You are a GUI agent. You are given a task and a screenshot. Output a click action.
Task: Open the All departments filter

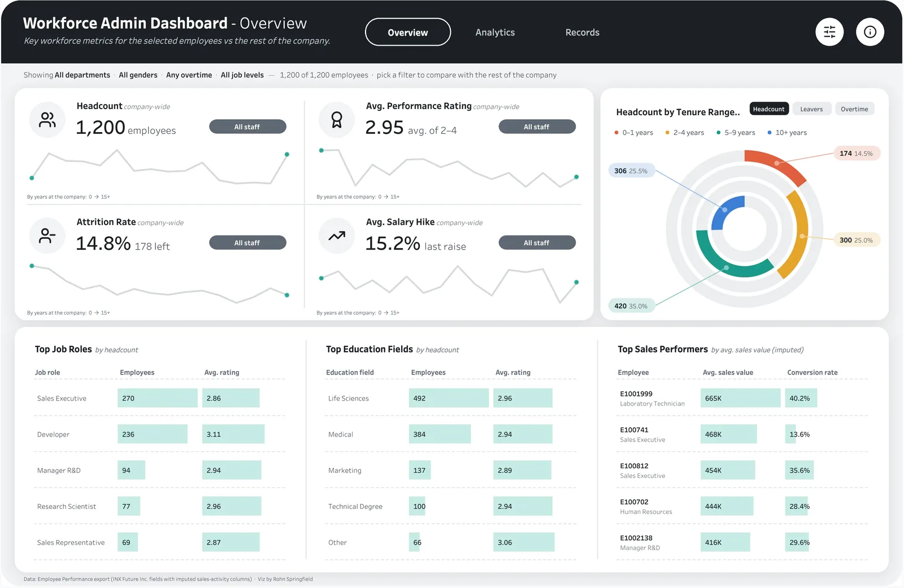pos(82,75)
